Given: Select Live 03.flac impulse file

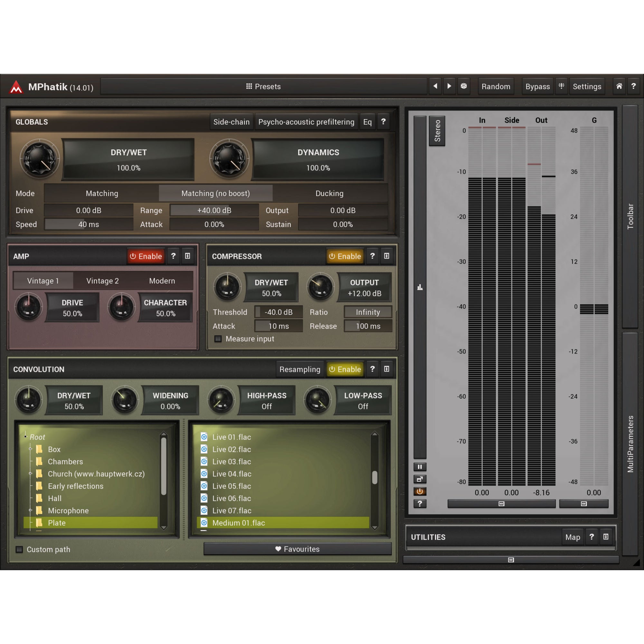Looking at the screenshot, I should 283,461.
